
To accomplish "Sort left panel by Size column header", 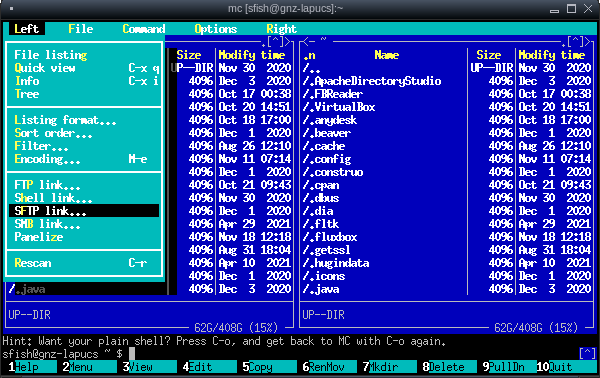I will click(x=189, y=55).
